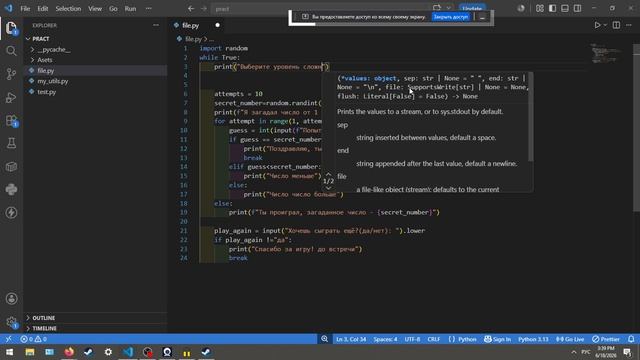The image size is (640, 360).
Task: Open the lightning bolt view in activity bar
Action: click(11, 213)
